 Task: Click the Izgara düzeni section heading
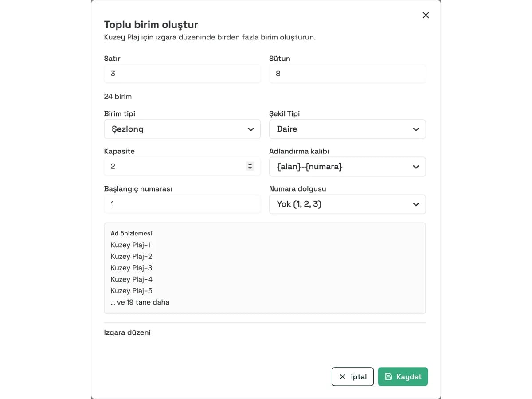[127, 332]
